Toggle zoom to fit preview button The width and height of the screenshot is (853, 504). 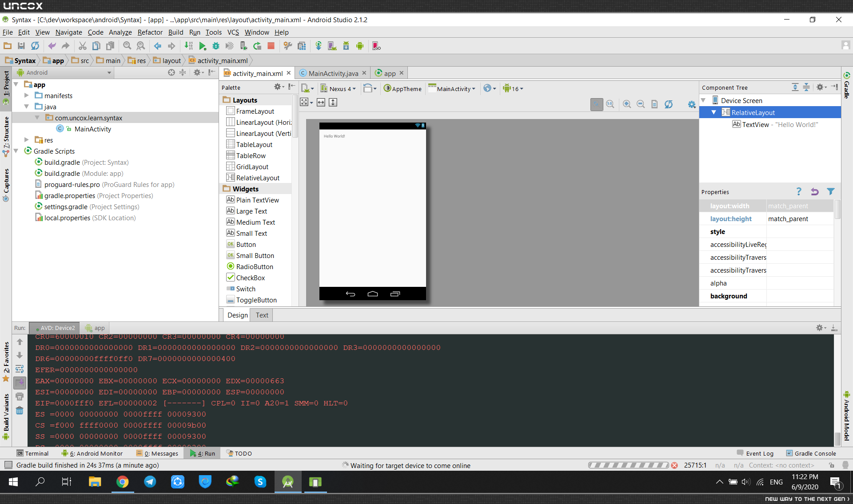pyautogui.click(x=597, y=104)
